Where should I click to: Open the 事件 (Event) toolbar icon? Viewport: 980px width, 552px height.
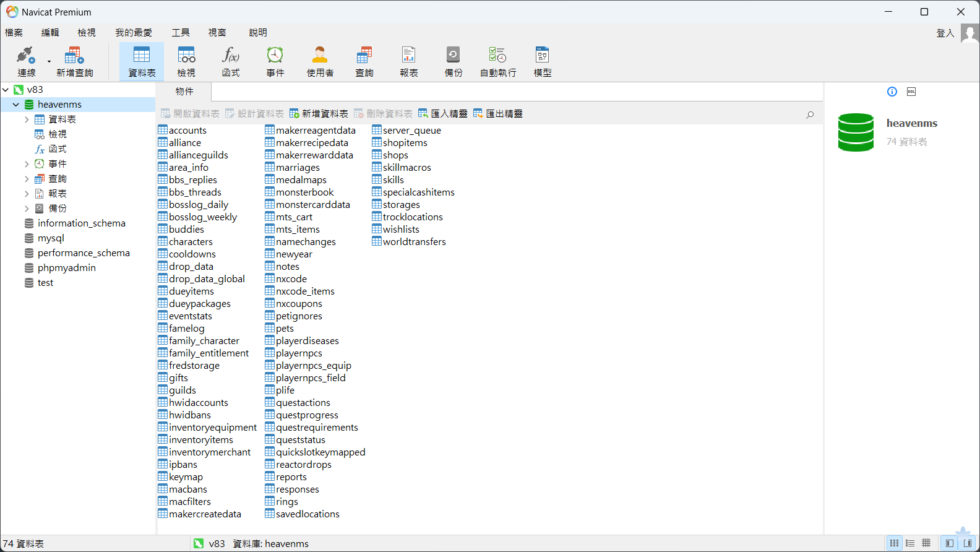pos(275,61)
